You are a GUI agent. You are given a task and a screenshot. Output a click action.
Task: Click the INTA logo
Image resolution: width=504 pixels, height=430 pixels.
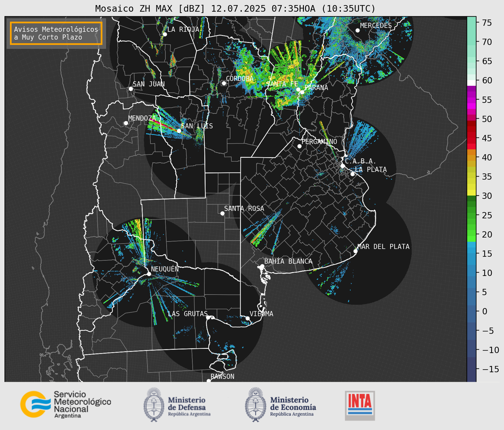point(360,405)
